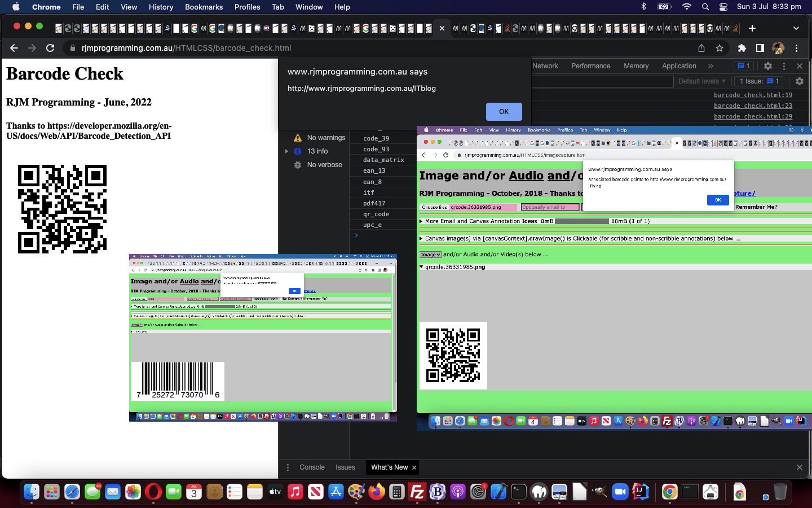Viewport: 812px width, 508px height.
Task: Open console settings gear icon
Action: 799,81
